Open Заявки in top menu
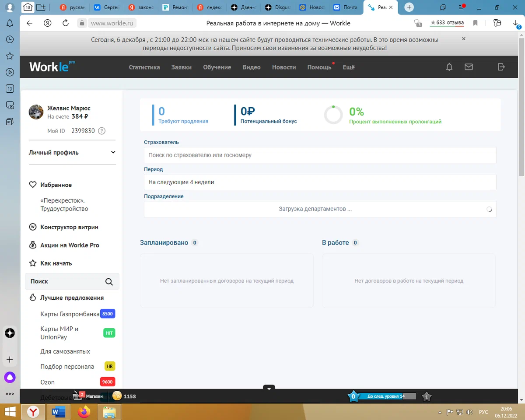Screen dimensions: 525x420 [x=182, y=67]
